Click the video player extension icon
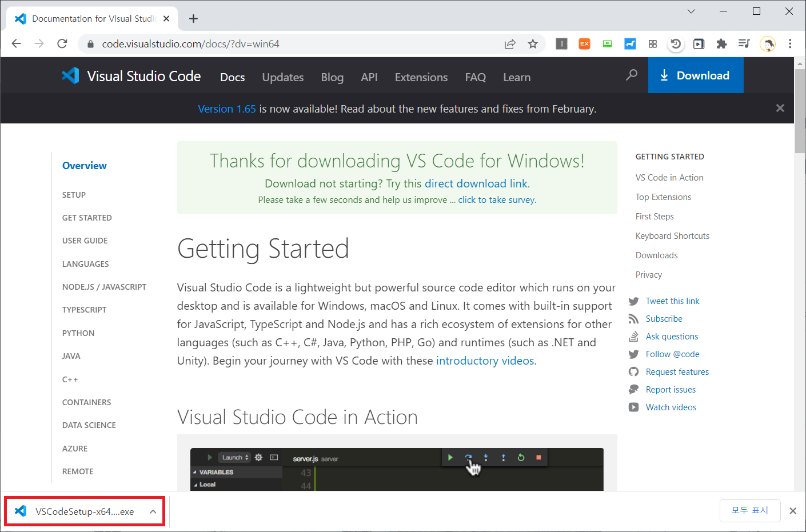 pos(699,44)
